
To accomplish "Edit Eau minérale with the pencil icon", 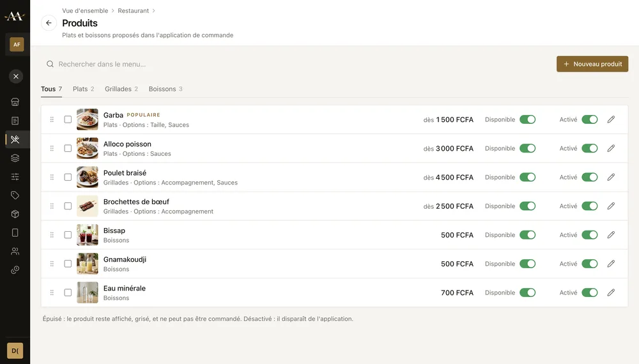I will tap(611, 292).
